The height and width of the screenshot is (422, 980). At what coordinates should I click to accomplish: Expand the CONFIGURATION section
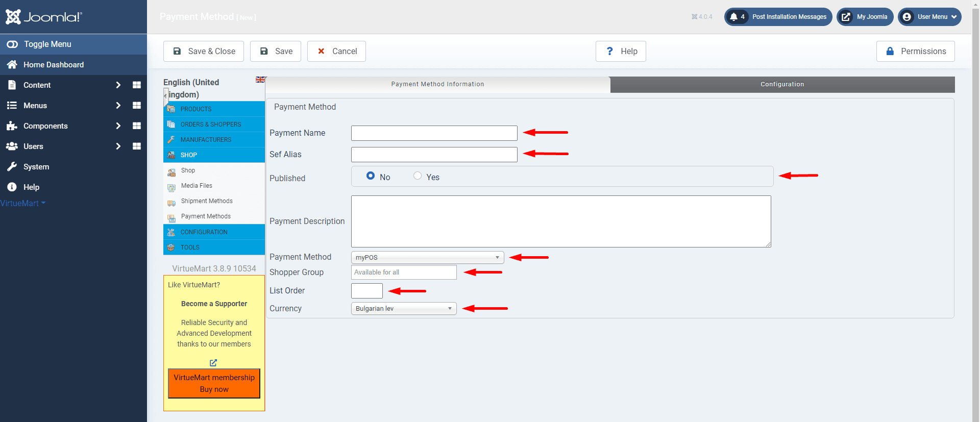click(x=214, y=232)
